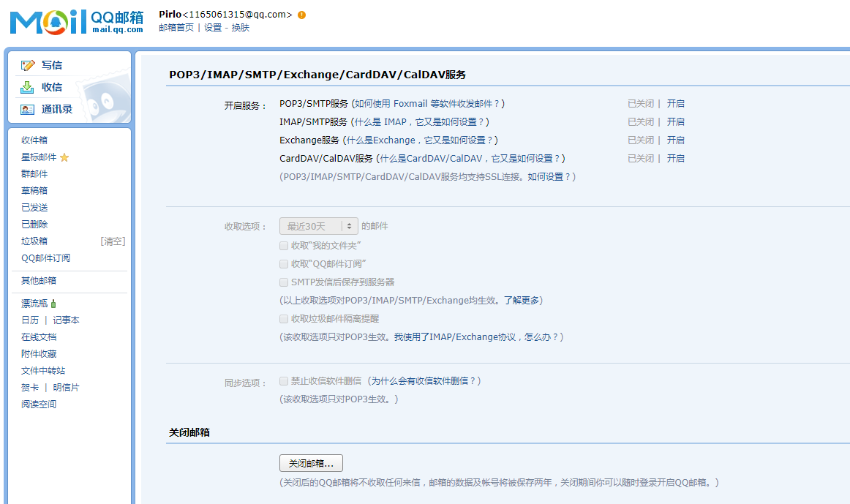Click the green bottle icon beside 漂流瓶
850x504 pixels.
[53, 304]
